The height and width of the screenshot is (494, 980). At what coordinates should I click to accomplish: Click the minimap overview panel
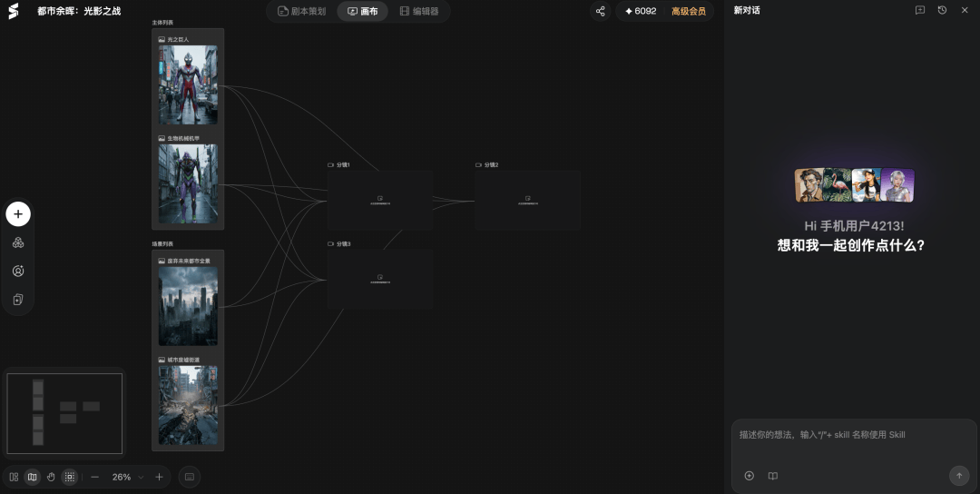(64, 413)
